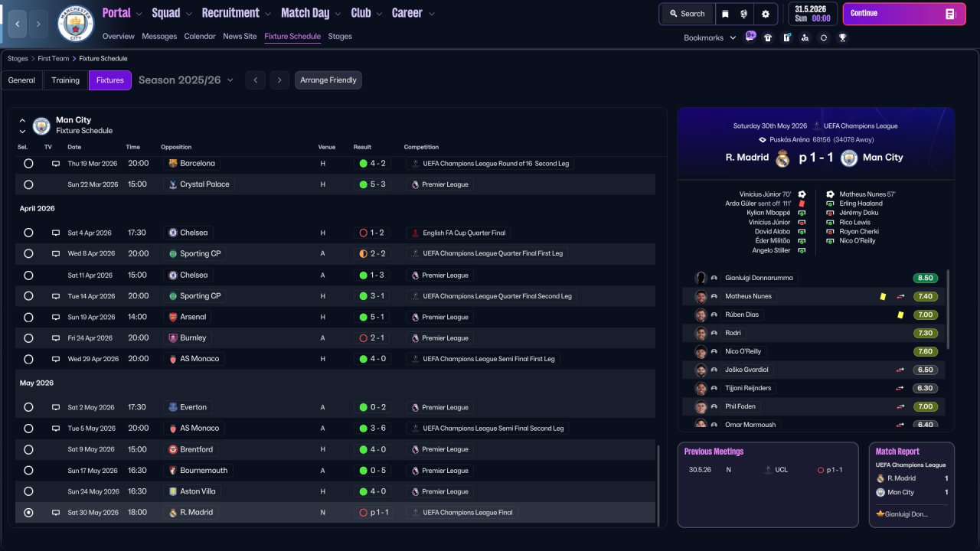Click the red card icon beside Arda Güler
This screenshot has height=551, width=980.
[802, 204]
